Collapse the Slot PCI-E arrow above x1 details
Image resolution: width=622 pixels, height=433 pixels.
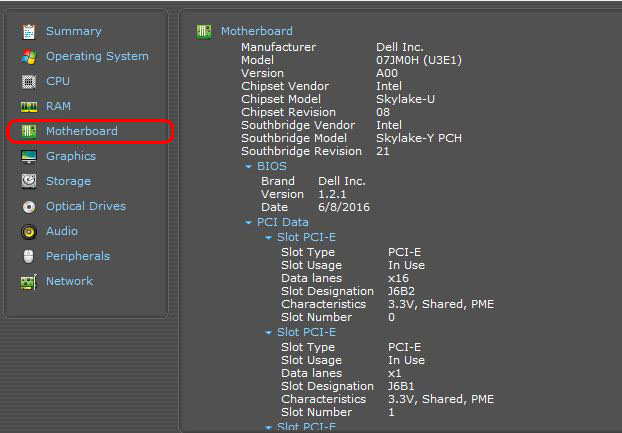coord(269,333)
